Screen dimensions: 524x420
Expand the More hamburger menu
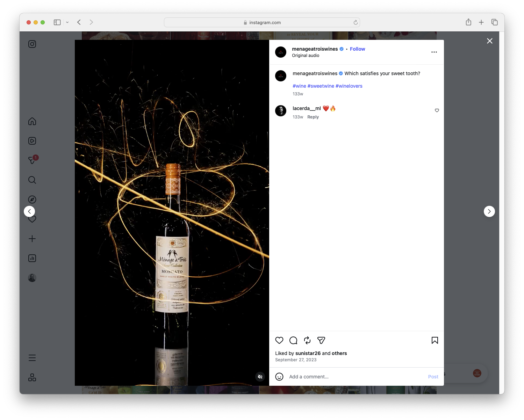tap(32, 357)
